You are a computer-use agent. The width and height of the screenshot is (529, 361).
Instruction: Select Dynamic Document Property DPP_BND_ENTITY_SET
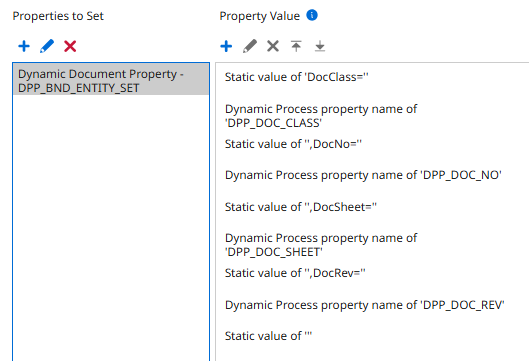click(111, 81)
